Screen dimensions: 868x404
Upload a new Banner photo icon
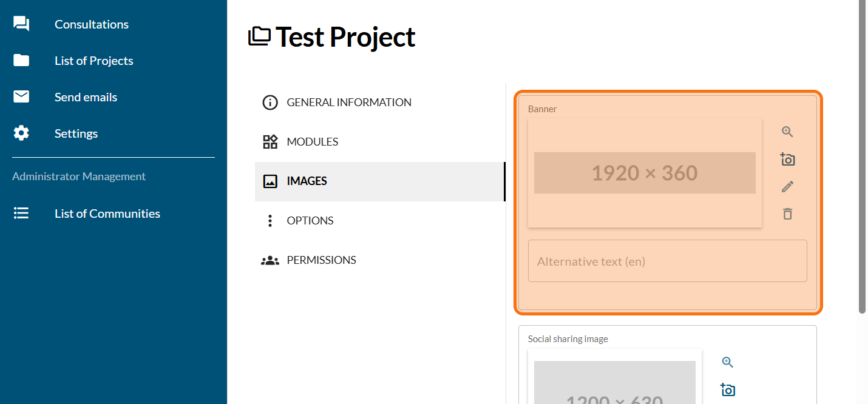click(x=787, y=160)
